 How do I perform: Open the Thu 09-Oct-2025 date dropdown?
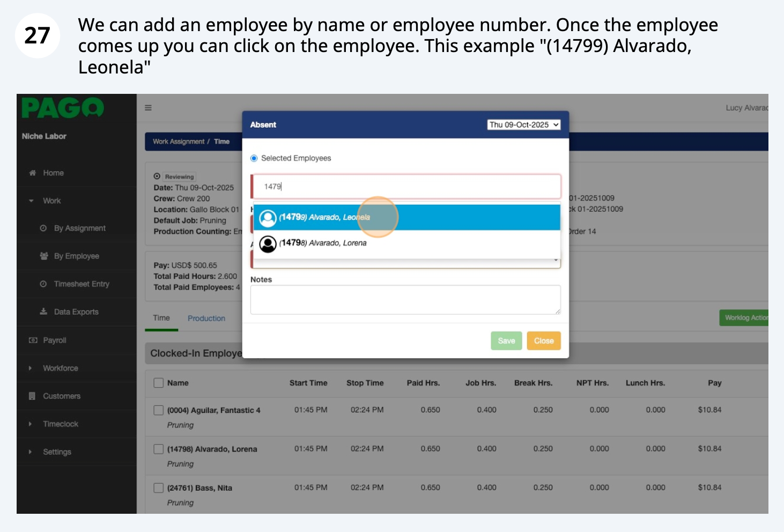pyautogui.click(x=523, y=124)
